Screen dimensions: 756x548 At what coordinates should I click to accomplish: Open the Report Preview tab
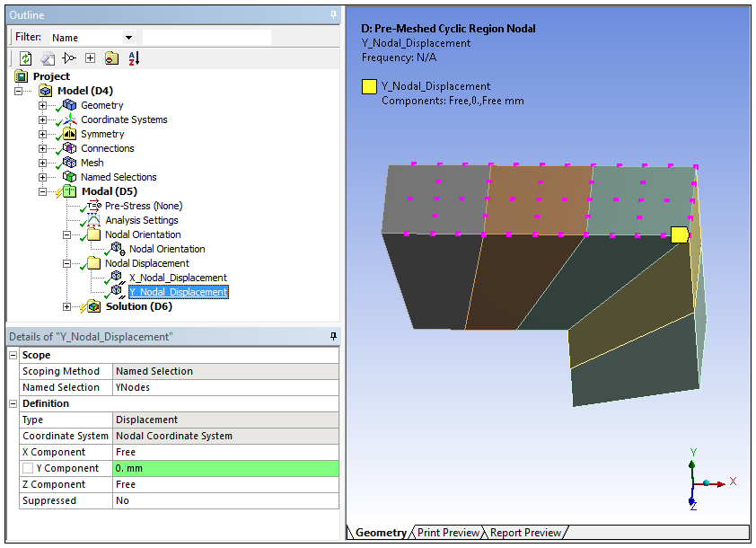pos(525,533)
